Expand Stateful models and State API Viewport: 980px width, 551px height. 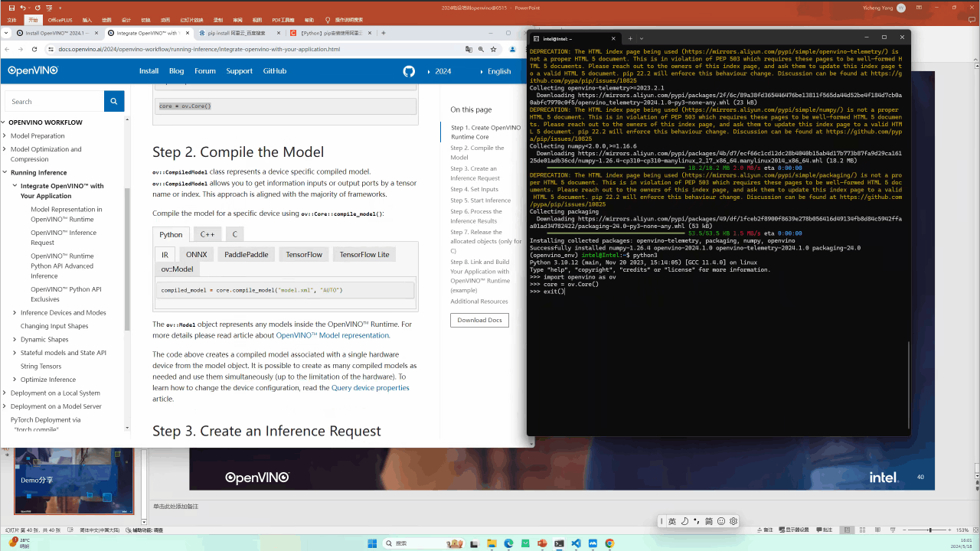pyautogui.click(x=15, y=353)
